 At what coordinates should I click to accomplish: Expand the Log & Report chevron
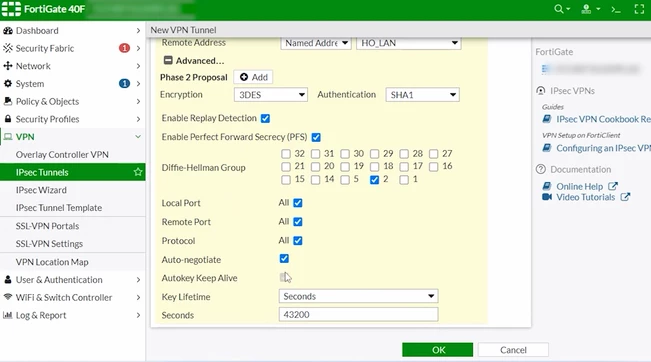point(138,315)
